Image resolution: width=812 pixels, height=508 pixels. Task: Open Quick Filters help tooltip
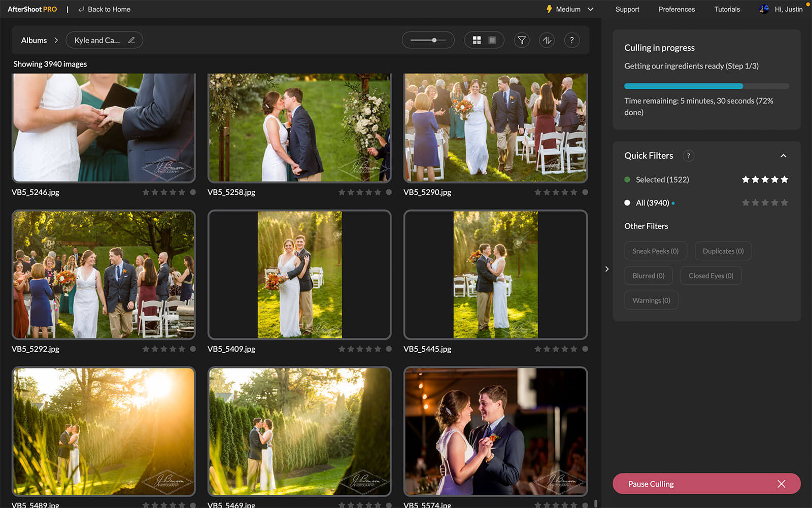(688, 156)
